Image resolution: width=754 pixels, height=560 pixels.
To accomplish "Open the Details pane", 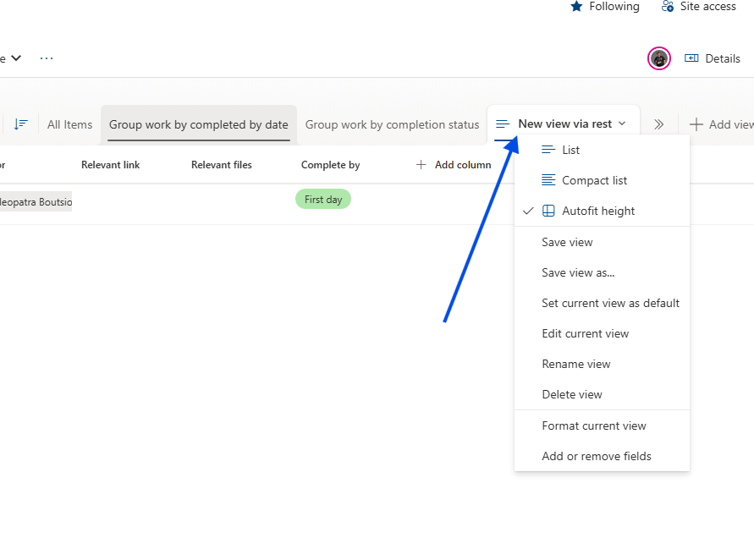I will (713, 58).
